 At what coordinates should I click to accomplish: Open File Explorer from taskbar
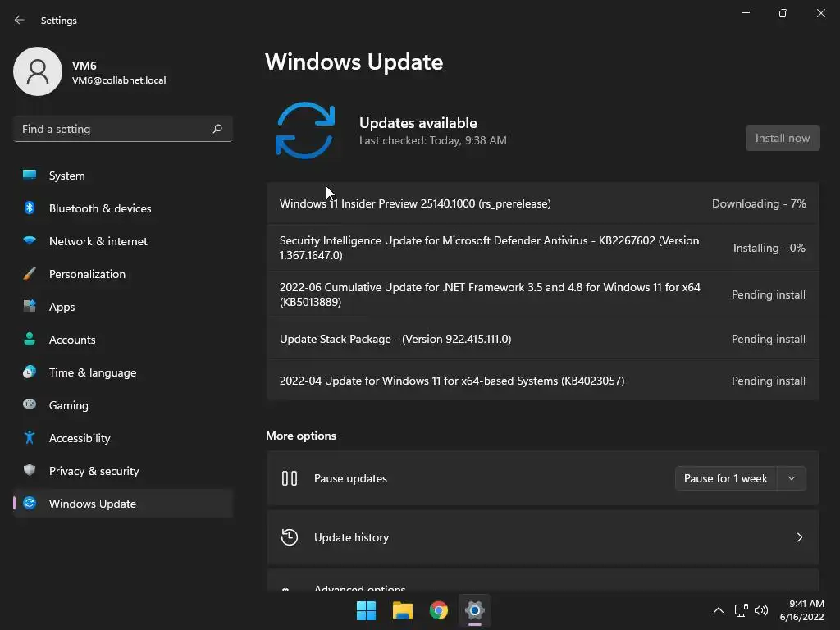point(402,610)
